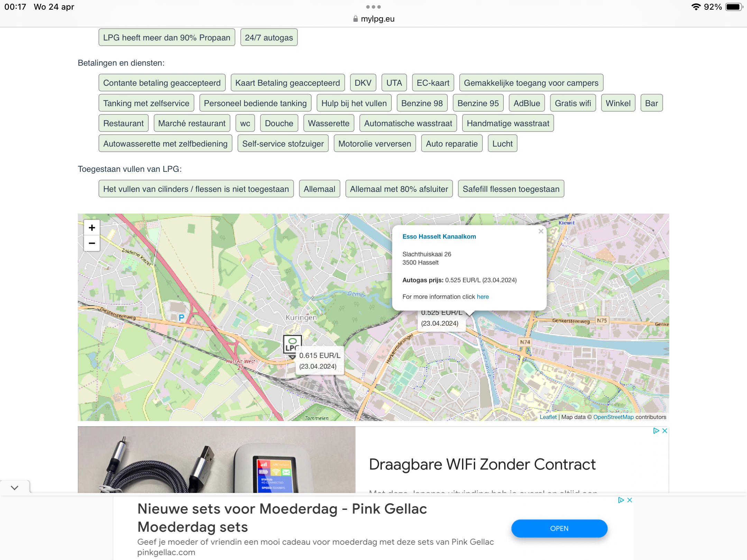Zoom in on the map
The image size is (747, 560).
pyautogui.click(x=92, y=228)
